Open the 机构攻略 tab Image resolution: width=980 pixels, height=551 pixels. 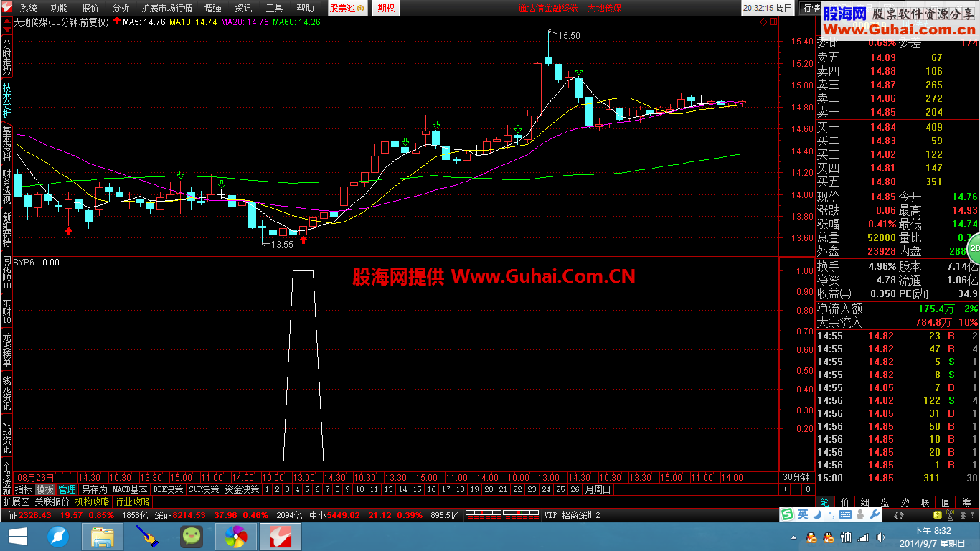point(93,501)
